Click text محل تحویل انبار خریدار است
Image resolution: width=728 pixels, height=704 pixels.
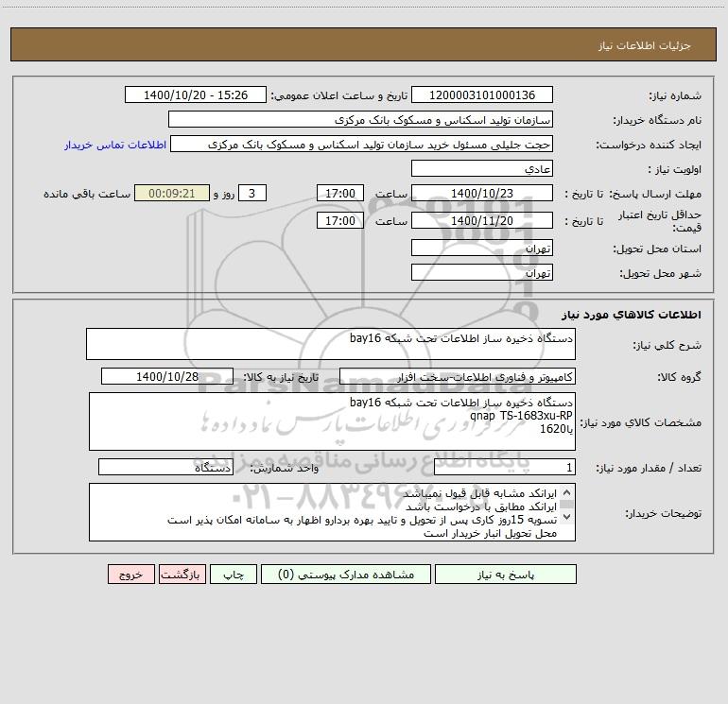(490, 534)
